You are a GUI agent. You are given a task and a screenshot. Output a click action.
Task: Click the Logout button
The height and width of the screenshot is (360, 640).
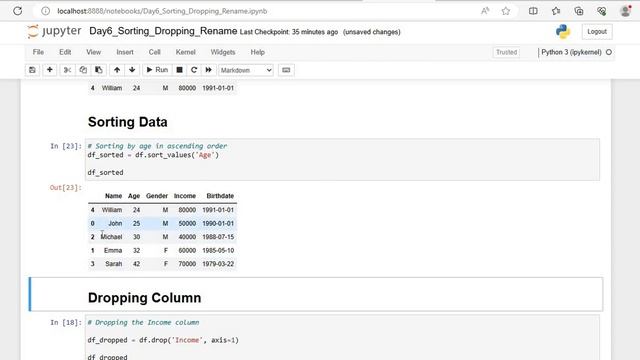(597, 31)
